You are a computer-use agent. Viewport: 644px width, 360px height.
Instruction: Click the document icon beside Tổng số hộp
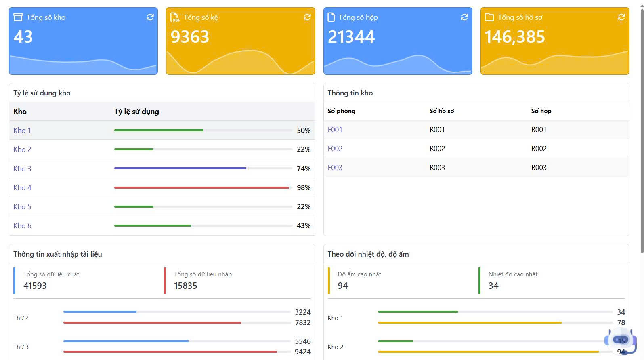(331, 17)
